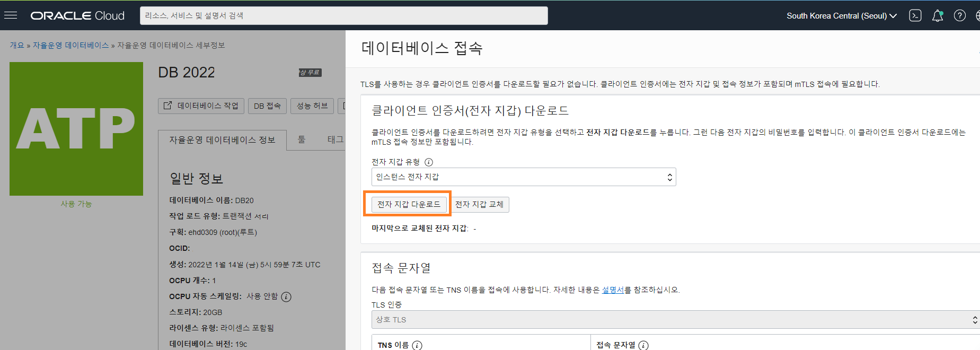Click the 데이터베이스 버전: 19c row
Viewport: 980px width, 350px height.
(x=208, y=344)
